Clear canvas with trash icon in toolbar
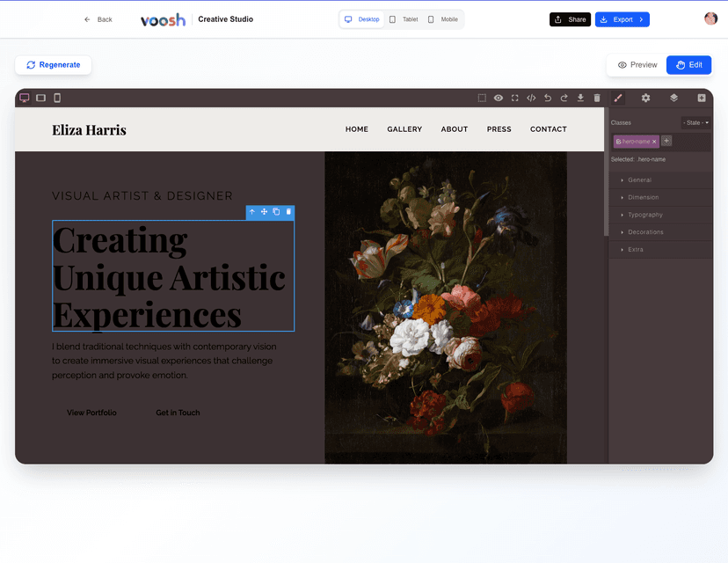 597,98
